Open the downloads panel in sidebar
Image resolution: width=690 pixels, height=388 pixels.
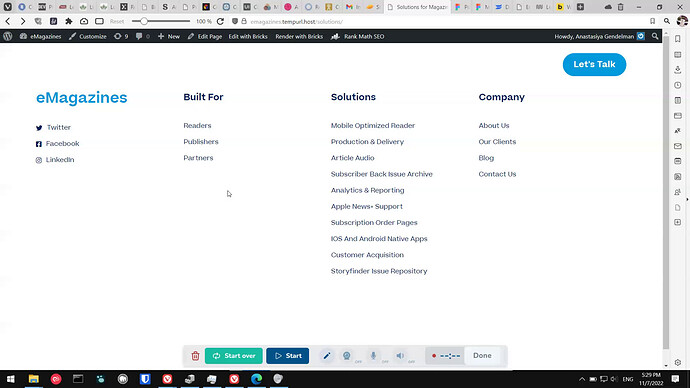pos(678,70)
